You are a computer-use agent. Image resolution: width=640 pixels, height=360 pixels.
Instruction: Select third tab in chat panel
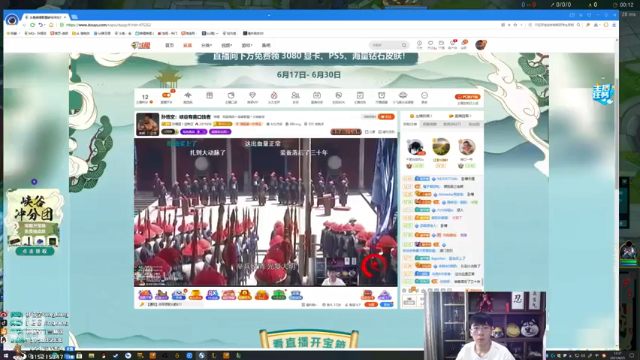(x=452, y=124)
